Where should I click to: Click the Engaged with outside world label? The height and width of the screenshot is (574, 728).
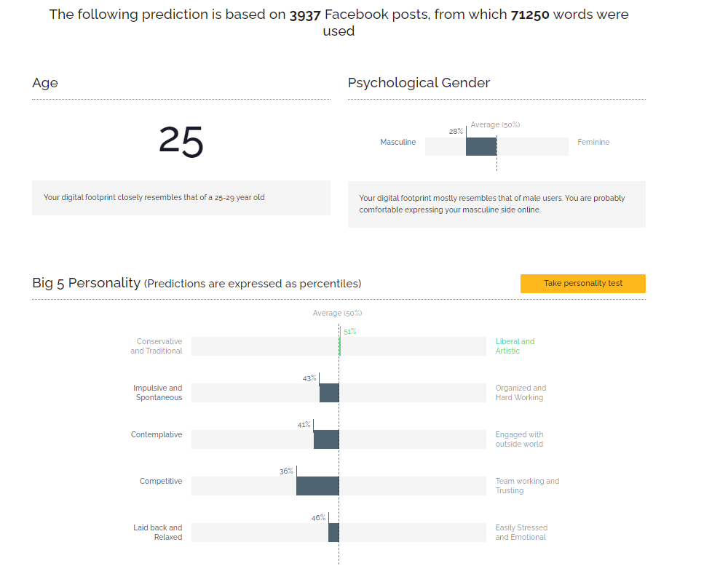[519, 439]
